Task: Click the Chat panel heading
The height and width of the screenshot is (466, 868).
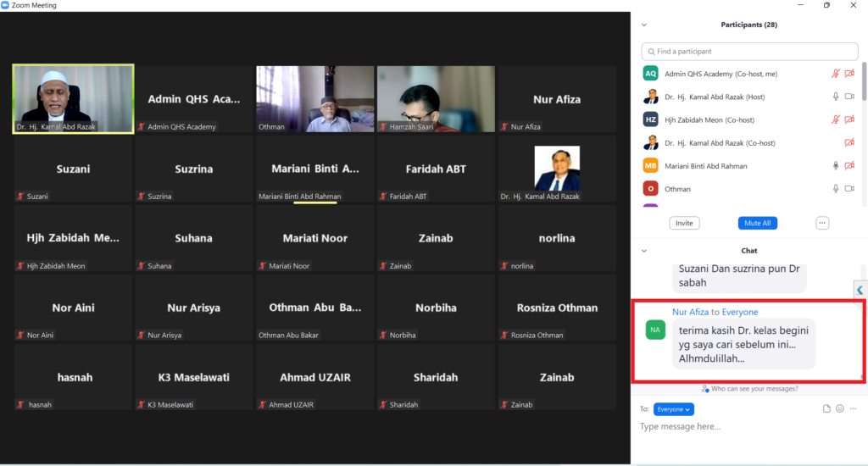Action: click(749, 251)
